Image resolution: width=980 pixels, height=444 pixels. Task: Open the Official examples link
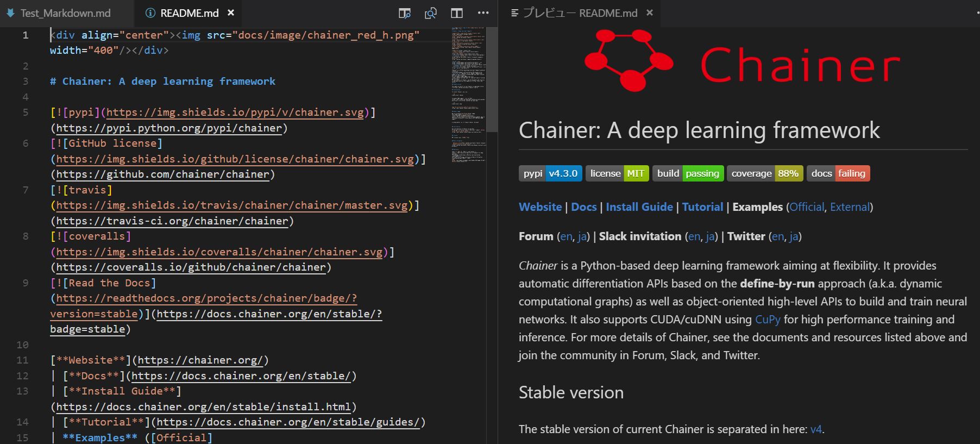click(x=807, y=207)
